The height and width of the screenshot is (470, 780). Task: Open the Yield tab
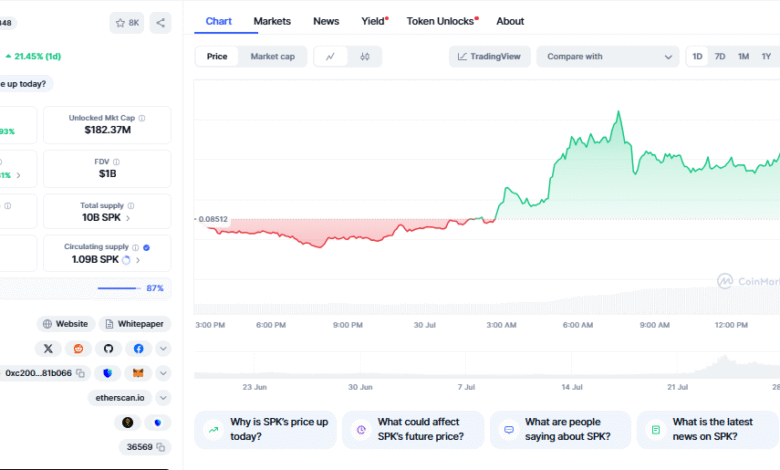click(374, 21)
